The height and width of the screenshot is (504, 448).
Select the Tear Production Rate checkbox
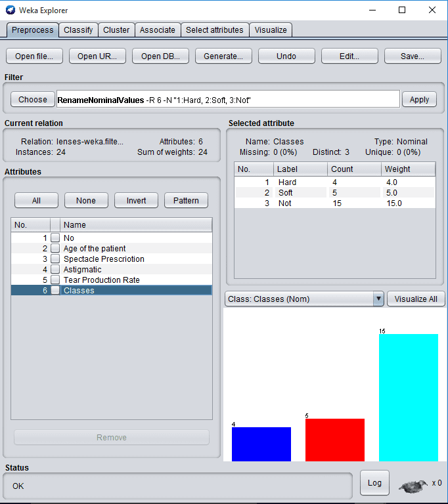pos(55,280)
